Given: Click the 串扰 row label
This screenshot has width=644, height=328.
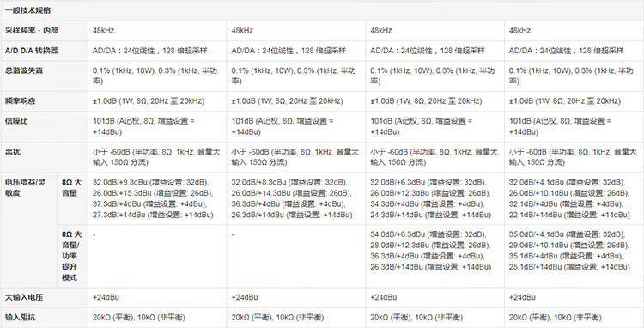Looking at the screenshot, I should point(13,152).
